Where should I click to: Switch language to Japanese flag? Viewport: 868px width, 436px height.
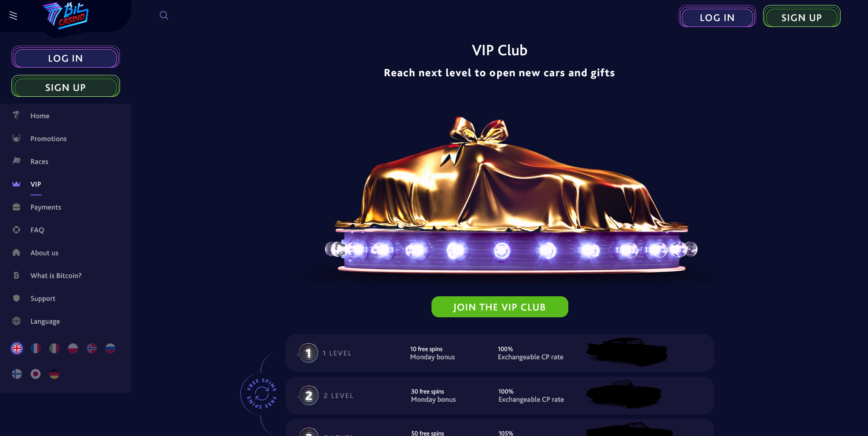pyautogui.click(x=36, y=374)
